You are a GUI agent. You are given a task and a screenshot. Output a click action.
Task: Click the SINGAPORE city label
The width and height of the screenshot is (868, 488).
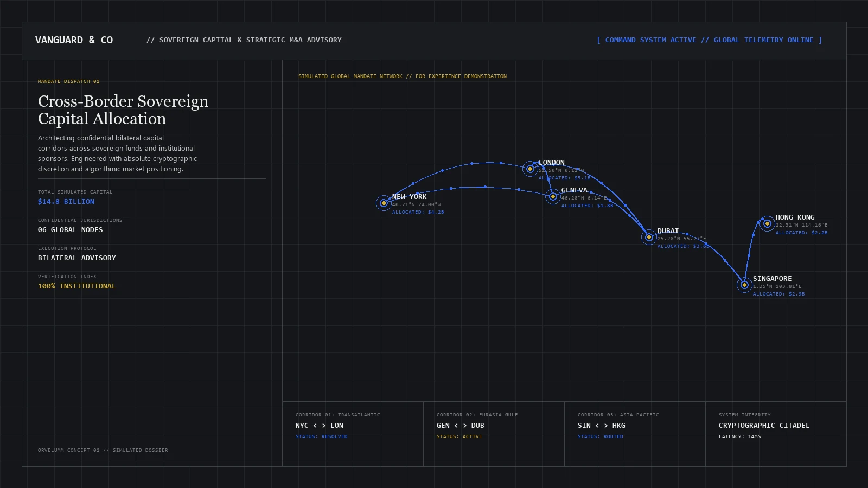coord(773,279)
